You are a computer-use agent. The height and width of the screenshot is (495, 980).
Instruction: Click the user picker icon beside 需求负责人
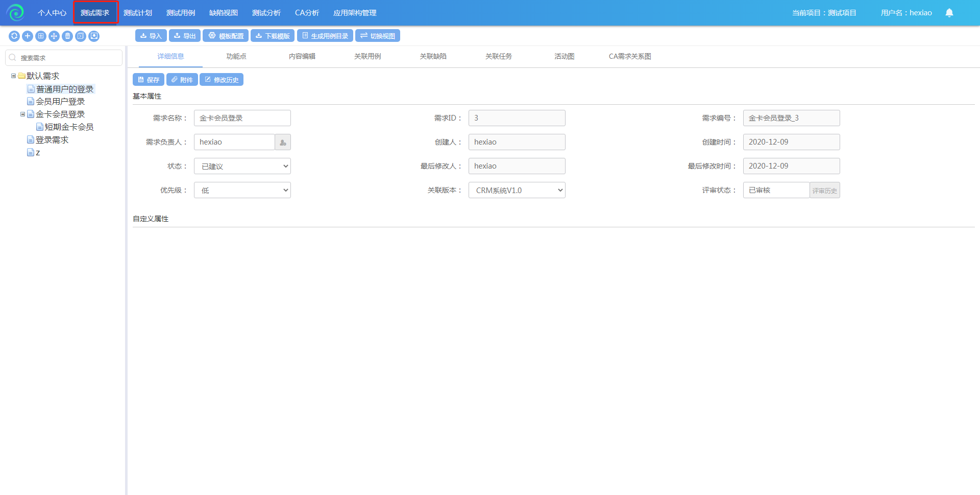tap(283, 143)
